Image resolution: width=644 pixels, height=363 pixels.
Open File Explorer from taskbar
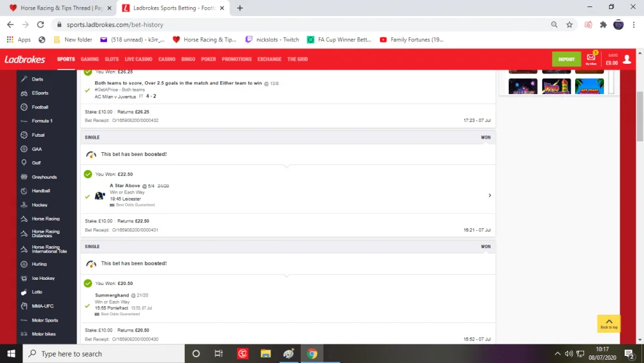(x=266, y=353)
